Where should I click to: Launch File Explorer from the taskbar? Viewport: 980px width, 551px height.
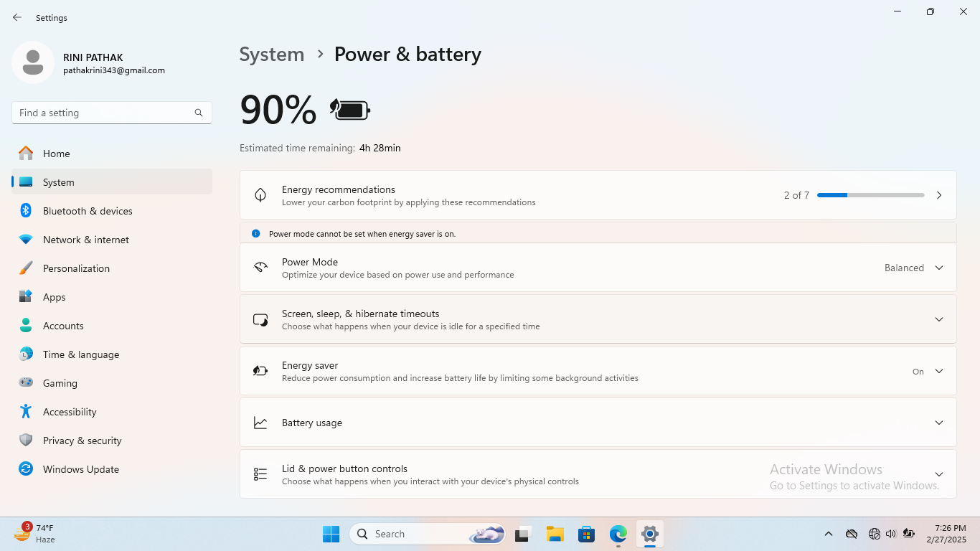[555, 534]
